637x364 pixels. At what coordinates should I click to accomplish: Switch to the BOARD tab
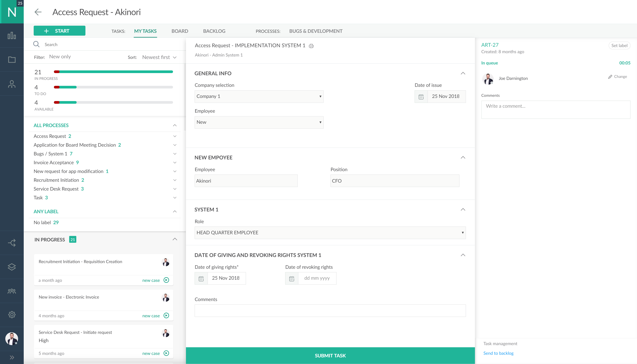pyautogui.click(x=180, y=31)
